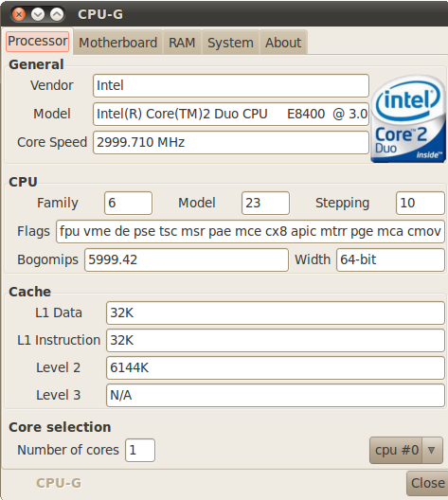448x500 pixels.
Task: Click the "Bogomips" label
Action: coord(47,259)
